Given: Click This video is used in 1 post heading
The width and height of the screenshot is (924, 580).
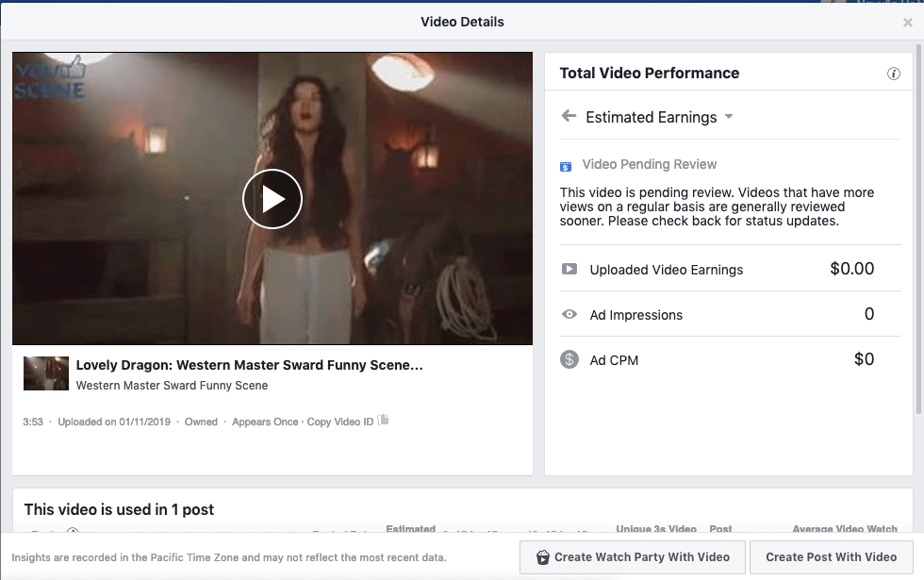Looking at the screenshot, I should [x=119, y=509].
